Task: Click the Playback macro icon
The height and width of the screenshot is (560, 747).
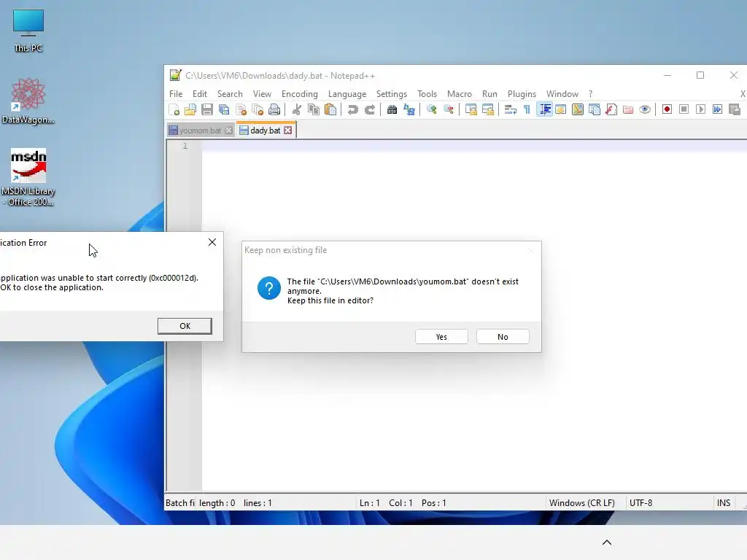Action: pos(700,109)
